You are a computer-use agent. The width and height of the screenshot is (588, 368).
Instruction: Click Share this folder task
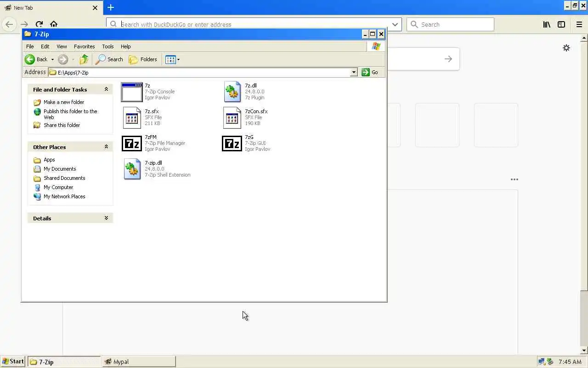[x=62, y=125]
